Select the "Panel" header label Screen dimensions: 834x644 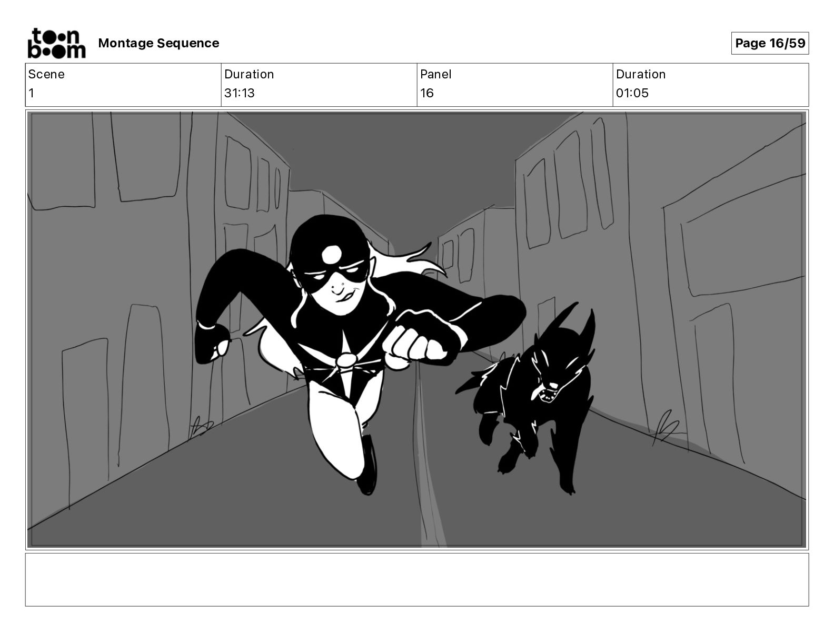coord(436,74)
